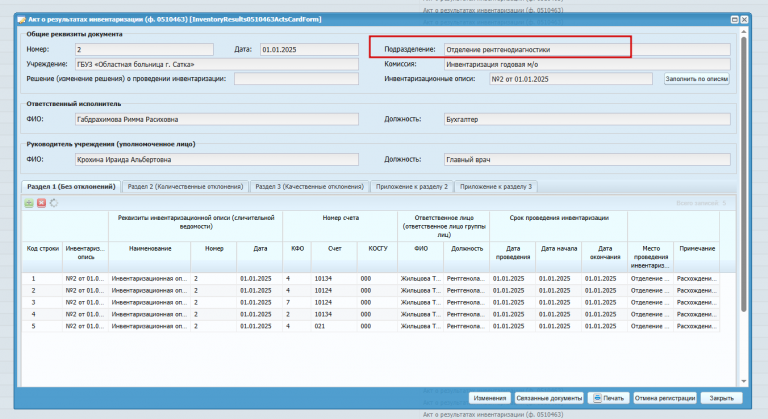Click the КФО value 7 in row 3
Viewport: 768px width, 419px height.
click(288, 302)
